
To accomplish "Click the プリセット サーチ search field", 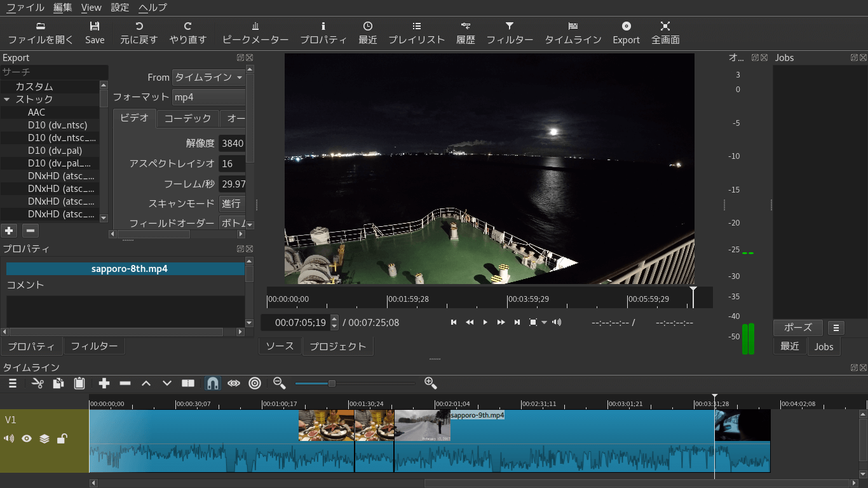I will coord(54,72).
